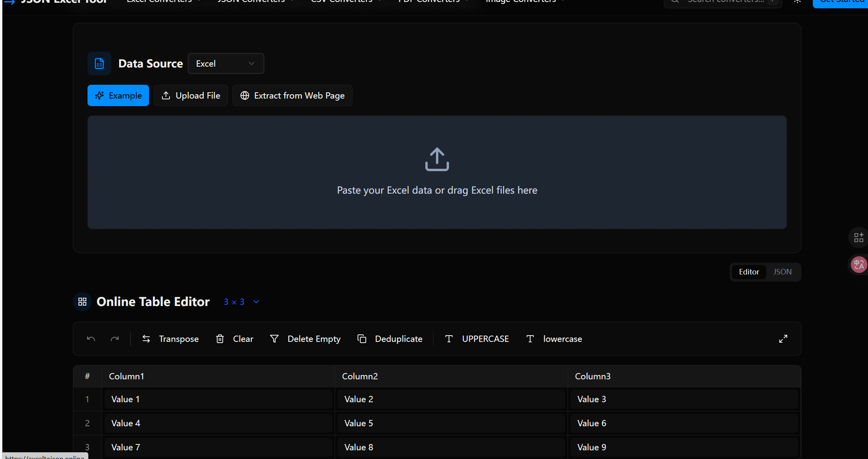Click Extract from Web Page button
The image size is (868, 459).
tap(292, 95)
